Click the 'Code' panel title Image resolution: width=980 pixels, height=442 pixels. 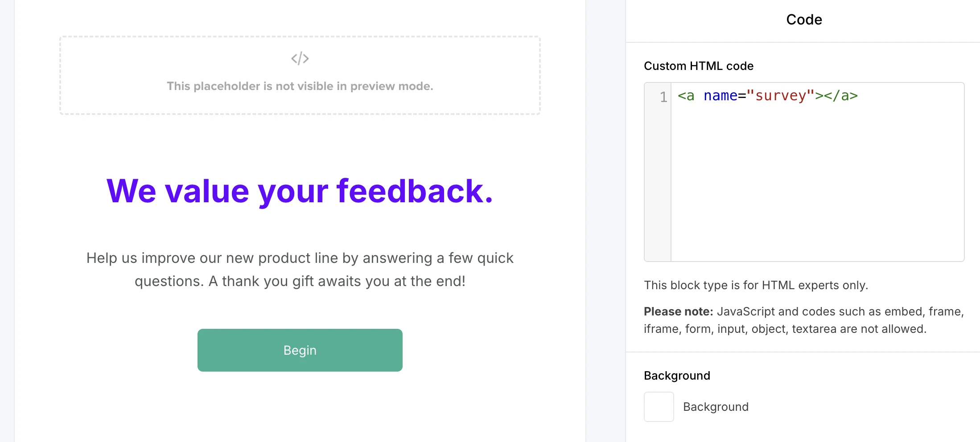tap(803, 20)
